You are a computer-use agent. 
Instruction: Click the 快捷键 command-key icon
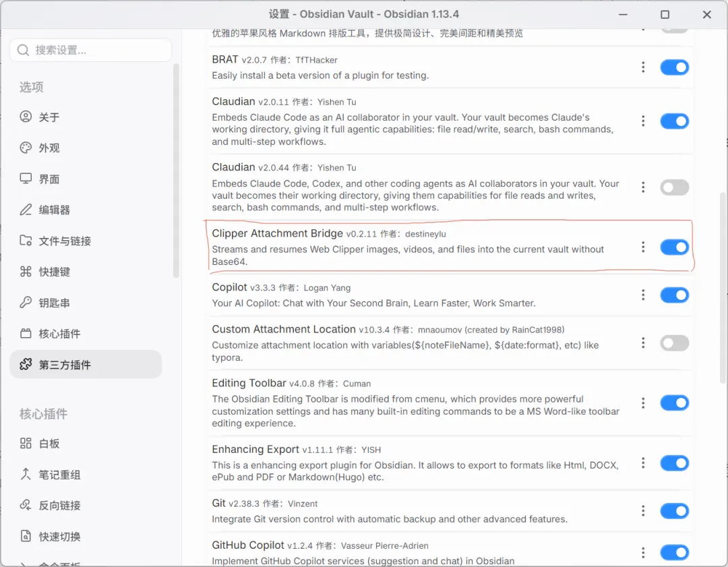point(26,271)
